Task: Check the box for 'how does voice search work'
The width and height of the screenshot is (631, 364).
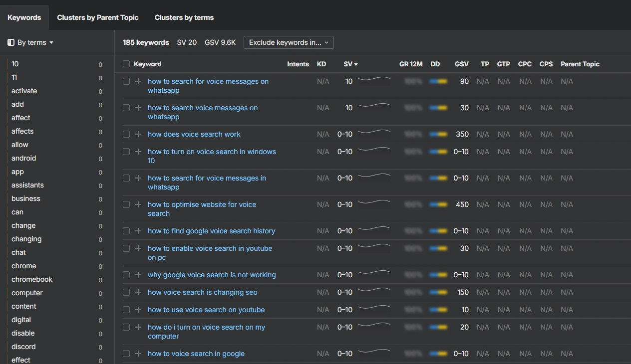Action: [126, 134]
